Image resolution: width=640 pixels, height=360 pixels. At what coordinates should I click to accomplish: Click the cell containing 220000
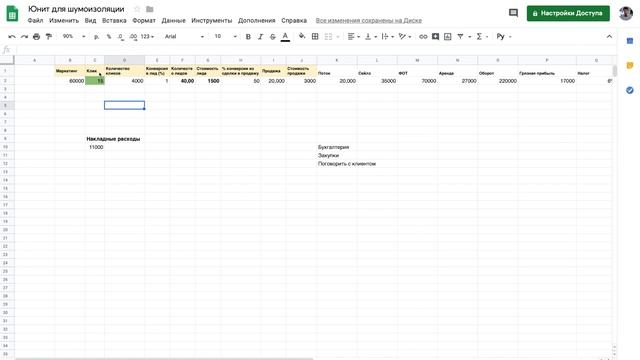tap(498, 81)
